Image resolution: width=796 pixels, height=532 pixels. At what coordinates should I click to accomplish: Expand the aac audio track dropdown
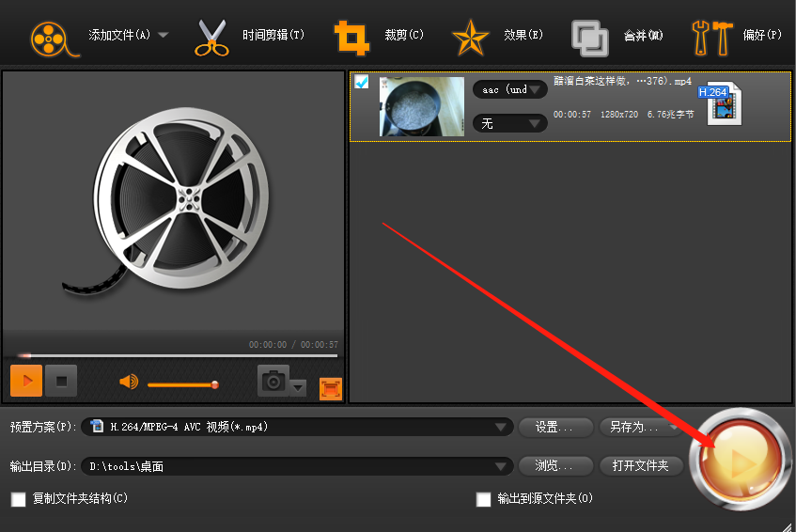pyautogui.click(x=509, y=90)
